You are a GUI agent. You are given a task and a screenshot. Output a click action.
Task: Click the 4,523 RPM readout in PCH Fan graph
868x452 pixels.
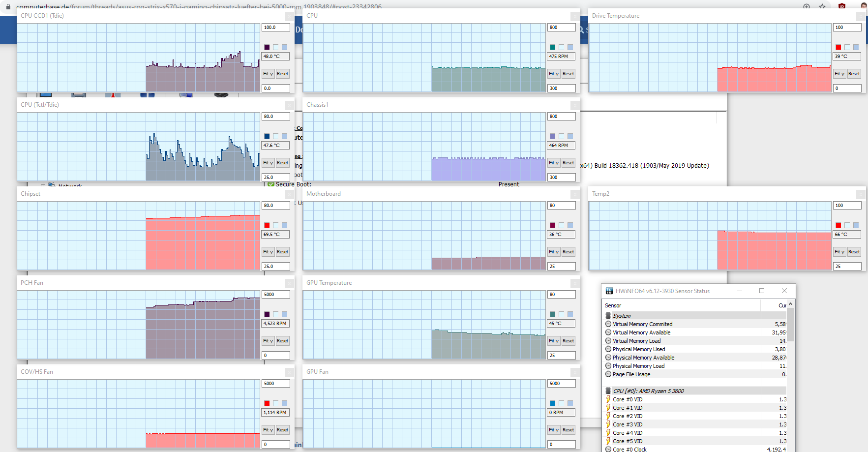pos(275,324)
